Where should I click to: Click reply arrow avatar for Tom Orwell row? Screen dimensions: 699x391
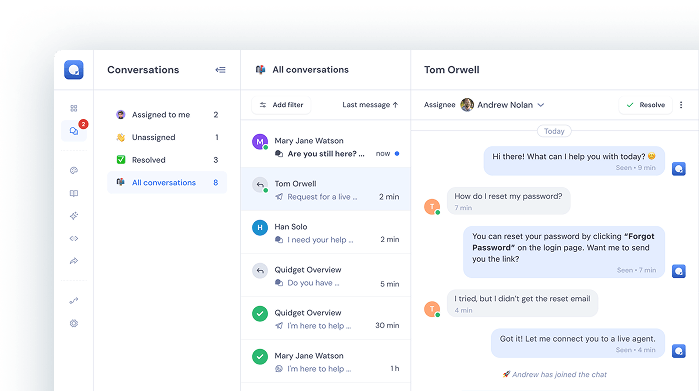click(260, 185)
